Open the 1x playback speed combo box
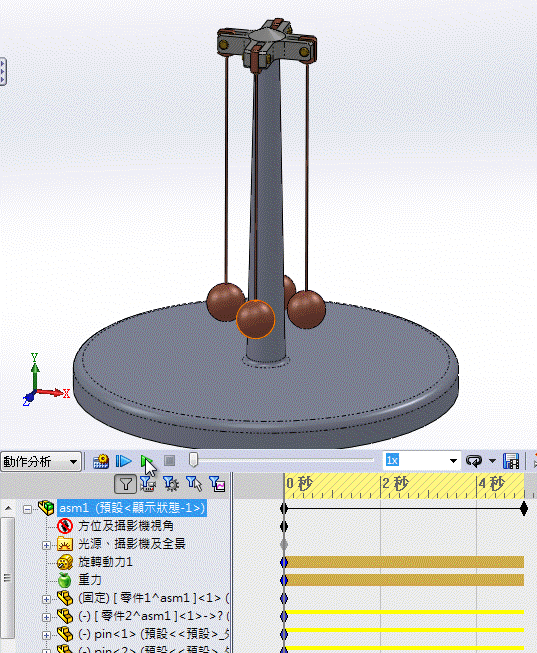Viewport: 537px width, 653px height. 421,461
